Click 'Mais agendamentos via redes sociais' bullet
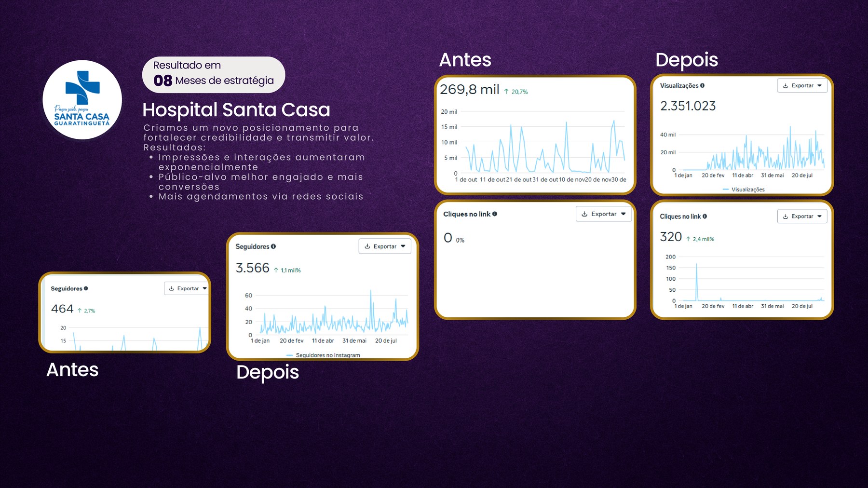 [261, 196]
